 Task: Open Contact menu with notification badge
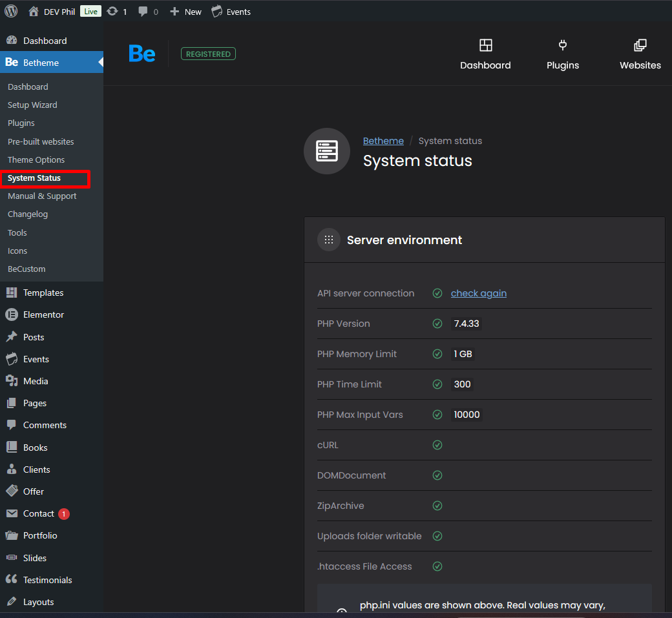pos(39,513)
